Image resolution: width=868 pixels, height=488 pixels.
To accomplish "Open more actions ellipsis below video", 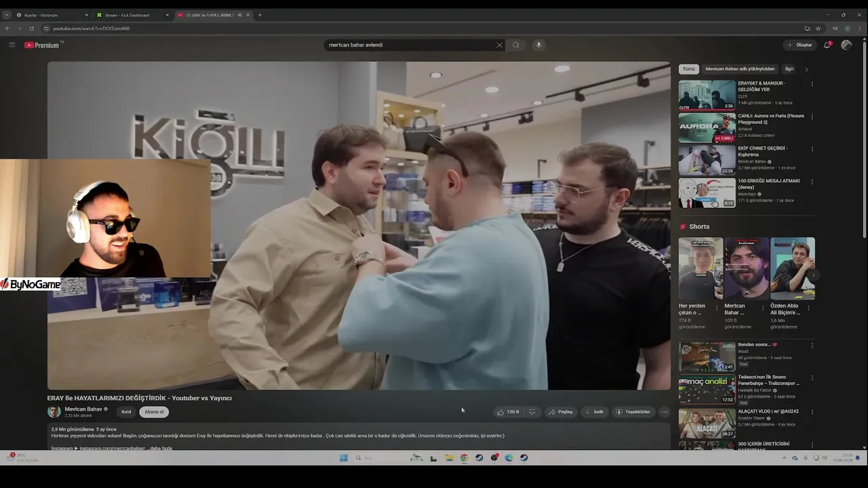I will click(665, 411).
